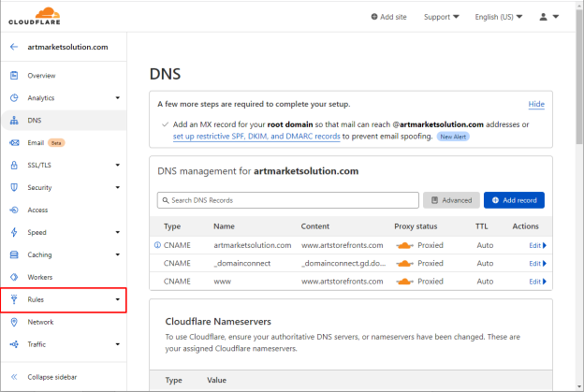Select DNS label in the sidebar
584x392 pixels.
click(x=35, y=121)
